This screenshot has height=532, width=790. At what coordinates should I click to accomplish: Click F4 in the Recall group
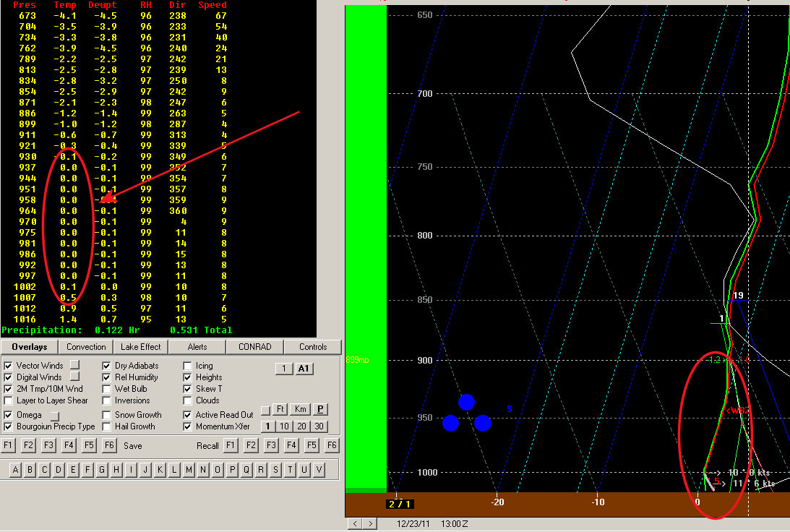(291, 445)
